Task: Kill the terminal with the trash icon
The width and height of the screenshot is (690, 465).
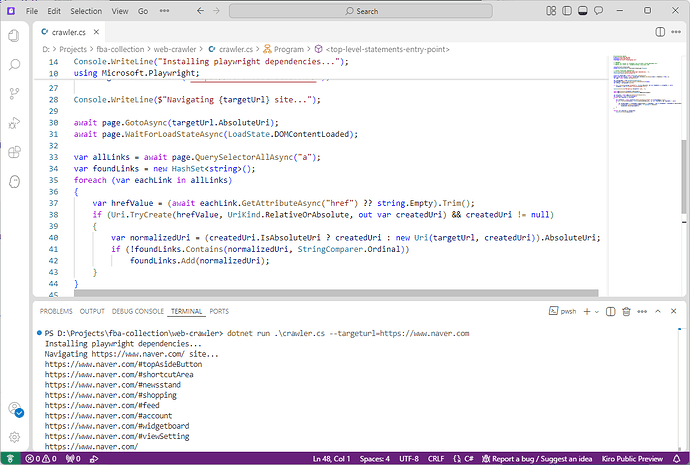Action: pyautogui.click(x=626, y=311)
